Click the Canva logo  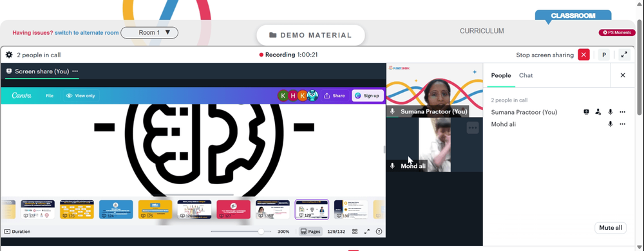point(21,95)
